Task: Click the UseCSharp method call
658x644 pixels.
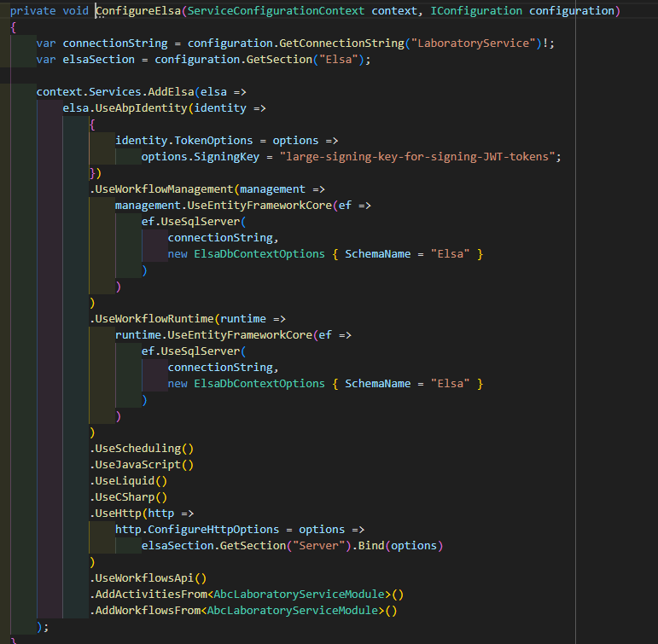Action: (130, 496)
